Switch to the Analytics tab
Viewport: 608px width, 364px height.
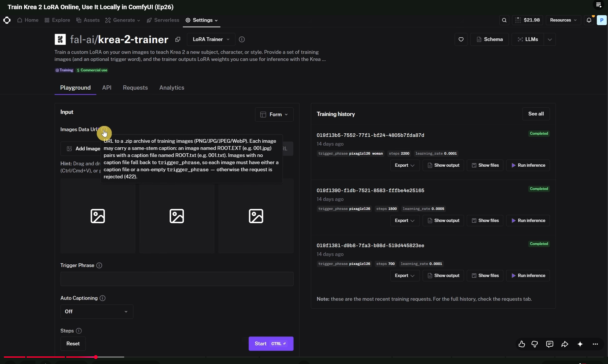(x=172, y=88)
